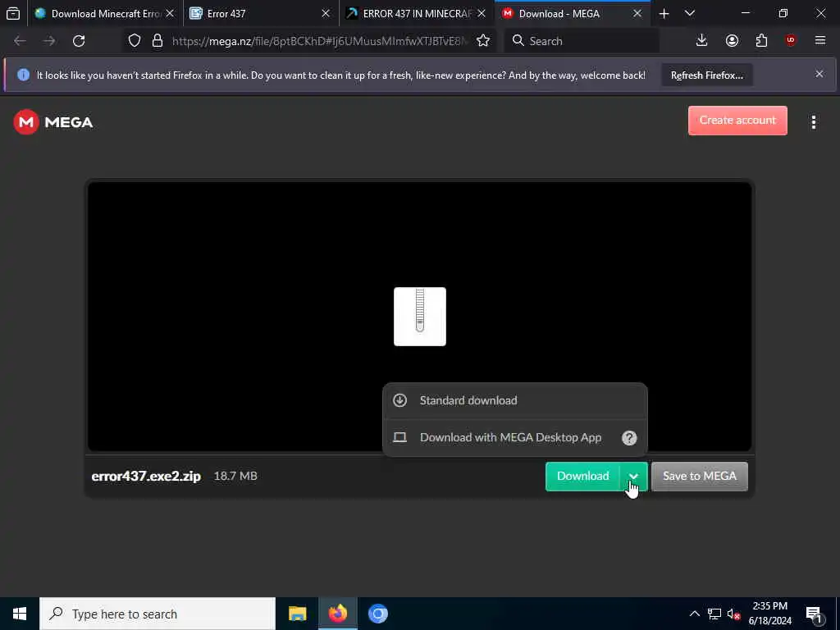The height and width of the screenshot is (630, 840).
Task: Click the green Download button
Action: (583, 477)
